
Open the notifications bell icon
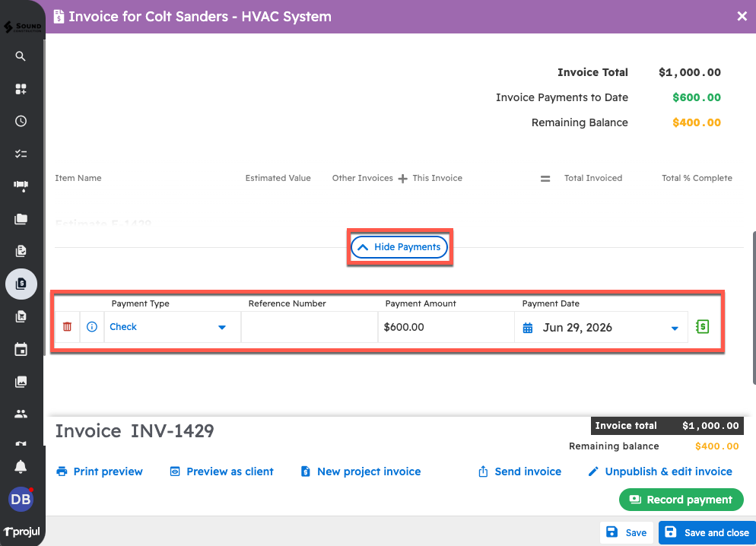pos(21,467)
